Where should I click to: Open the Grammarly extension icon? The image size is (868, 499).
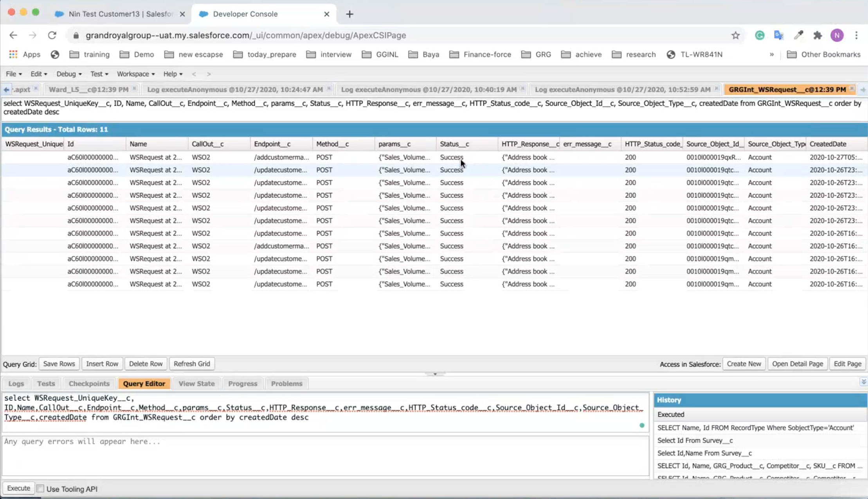[x=760, y=35]
